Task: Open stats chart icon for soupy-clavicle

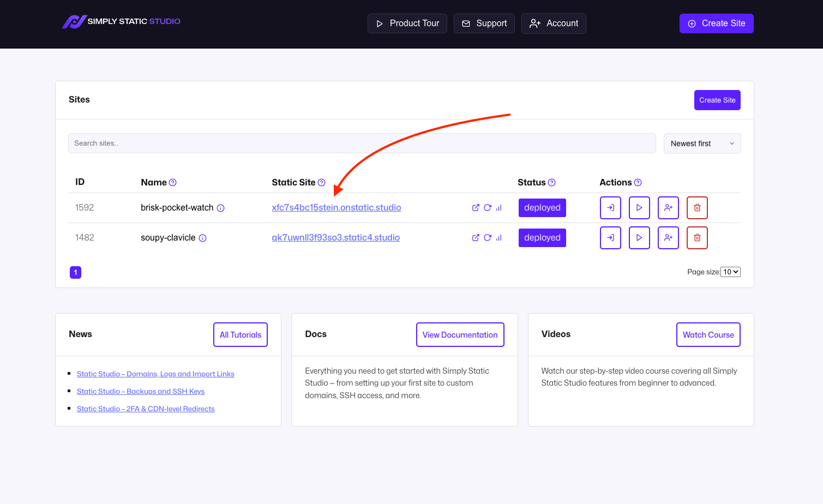Action: pos(499,238)
